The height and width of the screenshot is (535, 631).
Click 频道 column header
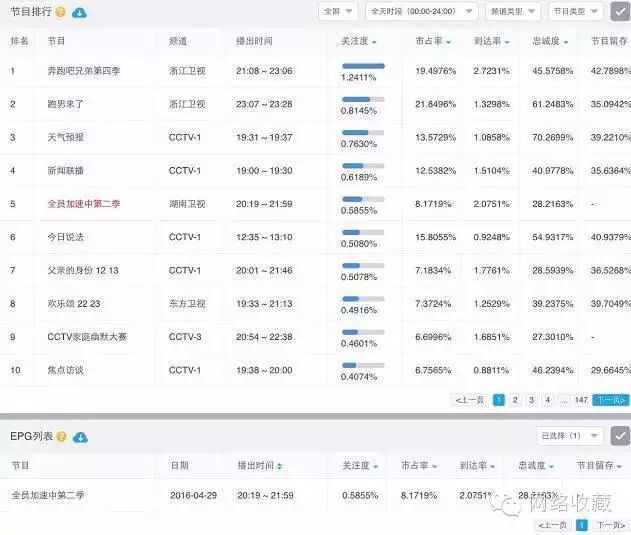coord(178,41)
